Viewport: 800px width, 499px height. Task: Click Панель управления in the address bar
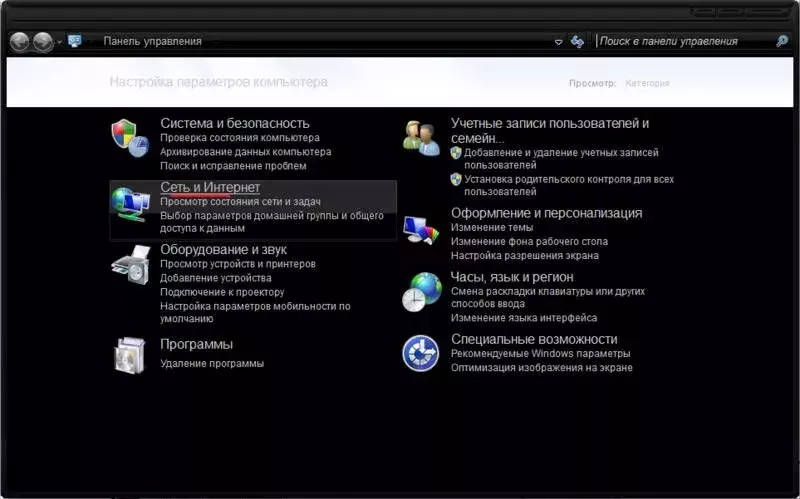point(153,41)
